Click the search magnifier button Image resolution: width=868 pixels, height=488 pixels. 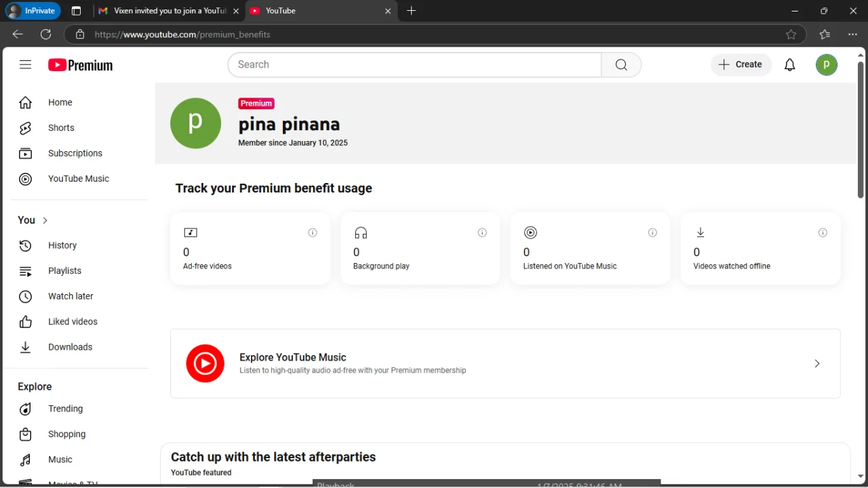click(x=621, y=64)
